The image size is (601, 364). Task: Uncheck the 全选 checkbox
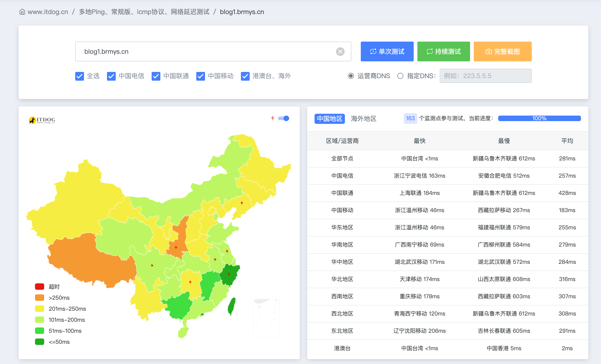pos(80,76)
